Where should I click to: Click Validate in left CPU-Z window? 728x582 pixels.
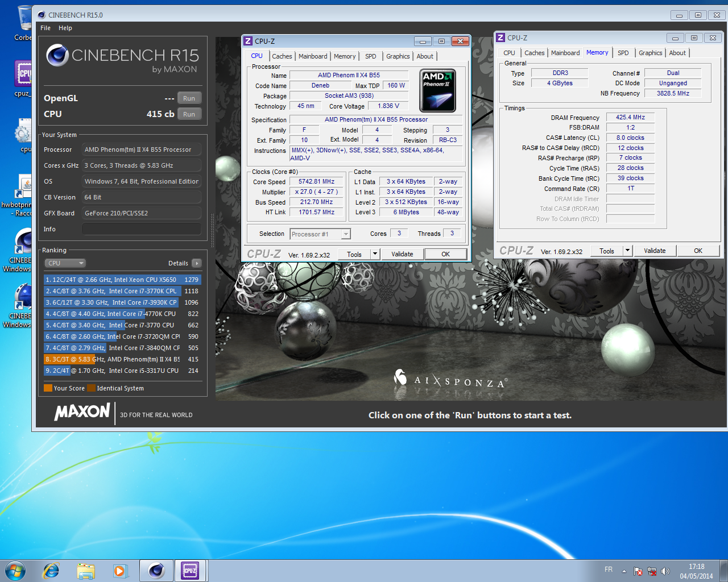tap(402, 254)
